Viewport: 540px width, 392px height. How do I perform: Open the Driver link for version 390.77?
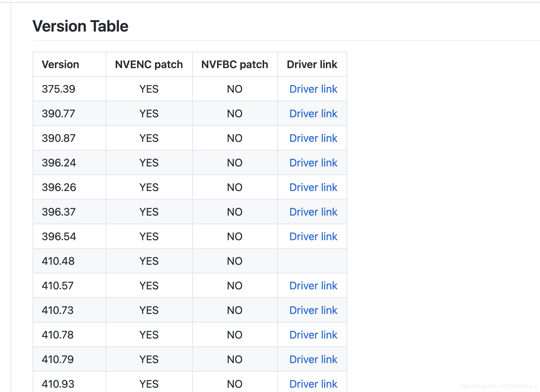point(313,114)
